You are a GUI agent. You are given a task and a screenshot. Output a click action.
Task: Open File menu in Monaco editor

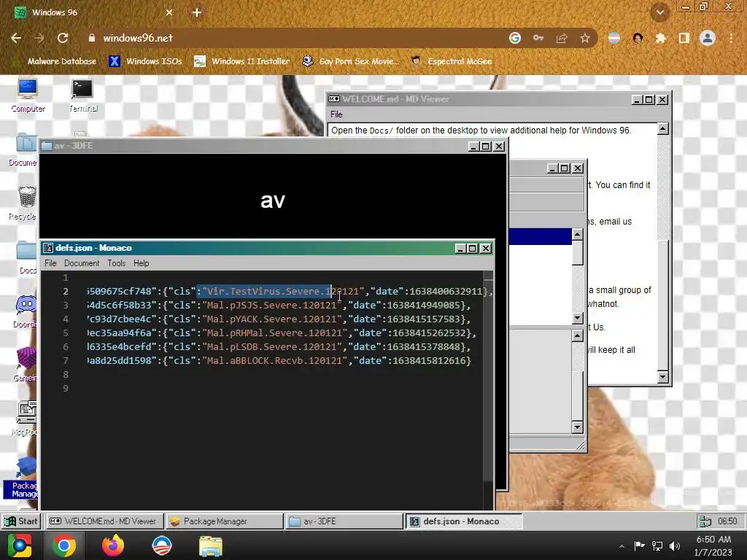click(50, 263)
